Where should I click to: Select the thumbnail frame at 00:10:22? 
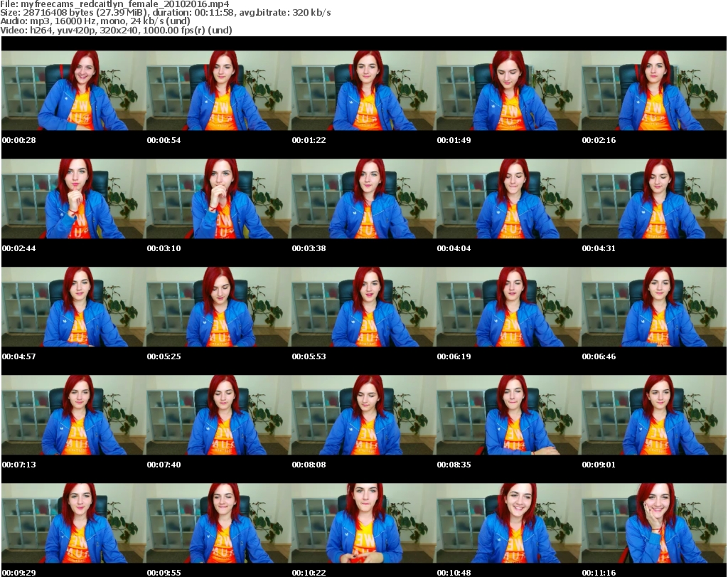coord(363,523)
